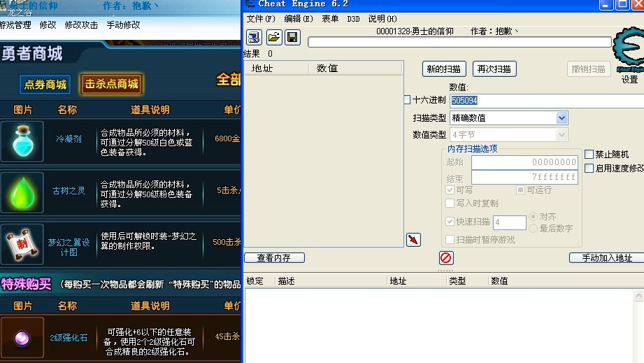Toggle the 十六进制 hex checkbox
644x363 pixels.
point(407,99)
